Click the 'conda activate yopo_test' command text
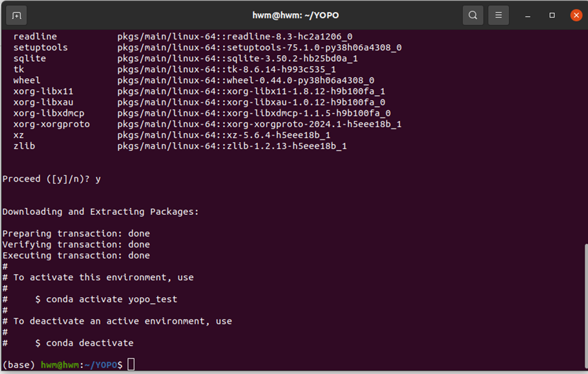Screen dimensions: 588x374 coord(112,299)
